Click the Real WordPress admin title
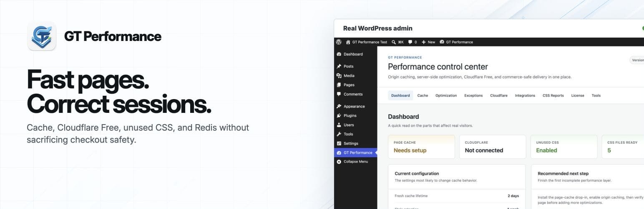The width and height of the screenshot is (644, 209). tap(377, 28)
